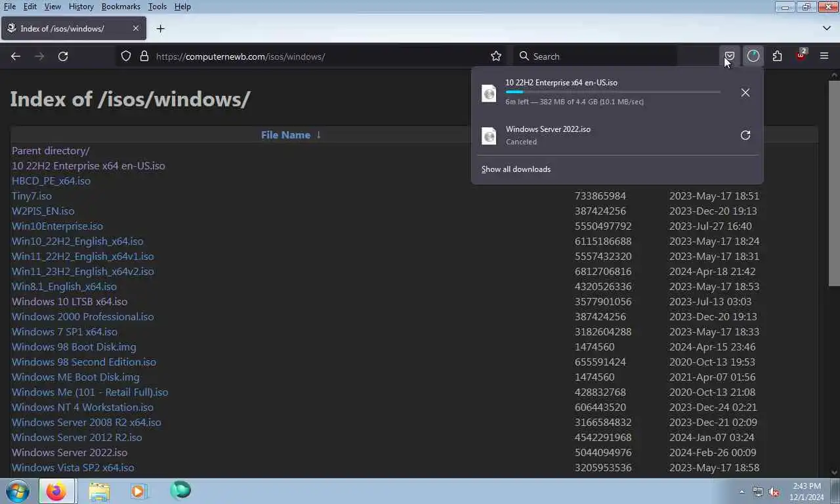Click the taskbar clock showing 2:43 PM
Viewport: 840px width, 504px height.
coord(807,492)
